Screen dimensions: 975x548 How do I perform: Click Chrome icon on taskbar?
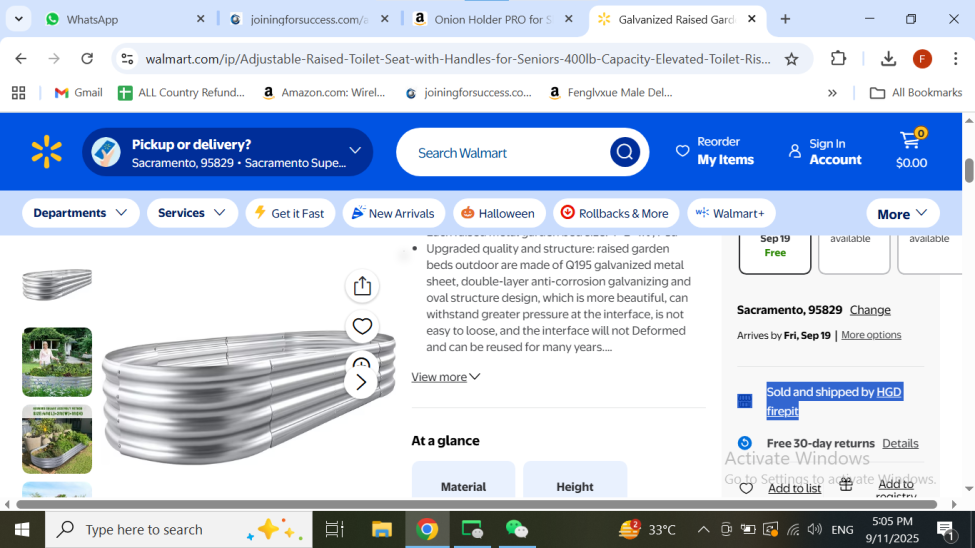(x=427, y=529)
